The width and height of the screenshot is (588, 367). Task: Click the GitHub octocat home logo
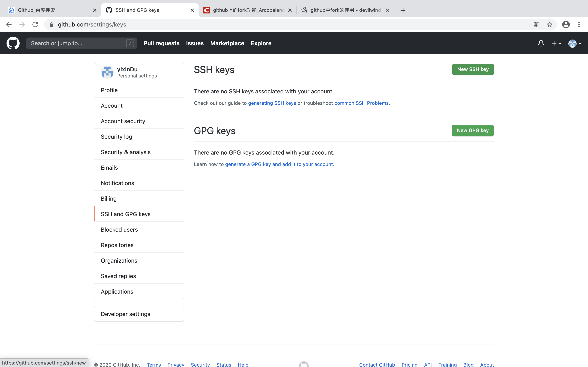pyautogui.click(x=13, y=43)
